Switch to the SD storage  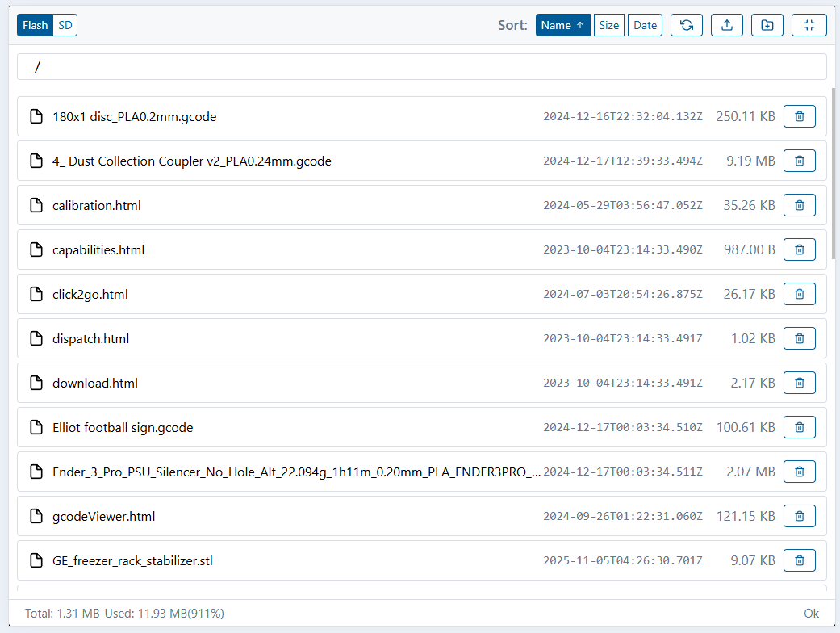pyautogui.click(x=65, y=25)
